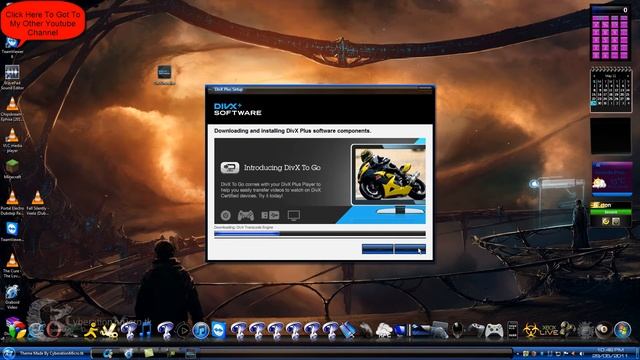Click the gamepad icon in DivX banner
The width and height of the screenshot is (640, 360).
246,215
